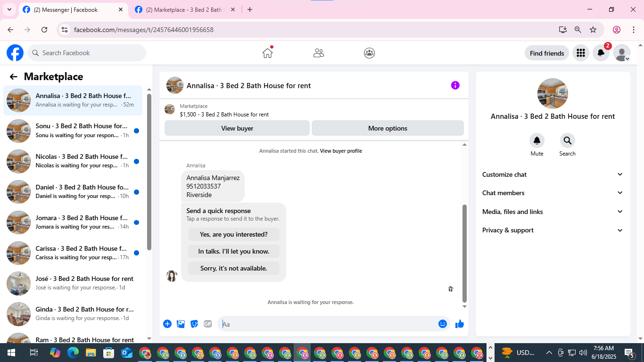Open Annalisa's listing photo in right panel

point(553,93)
